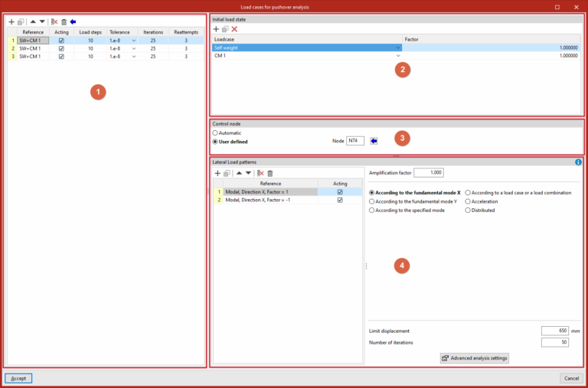Delete selected load case row icon
This screenshot has width=588, height=388.
coord(54,22)
